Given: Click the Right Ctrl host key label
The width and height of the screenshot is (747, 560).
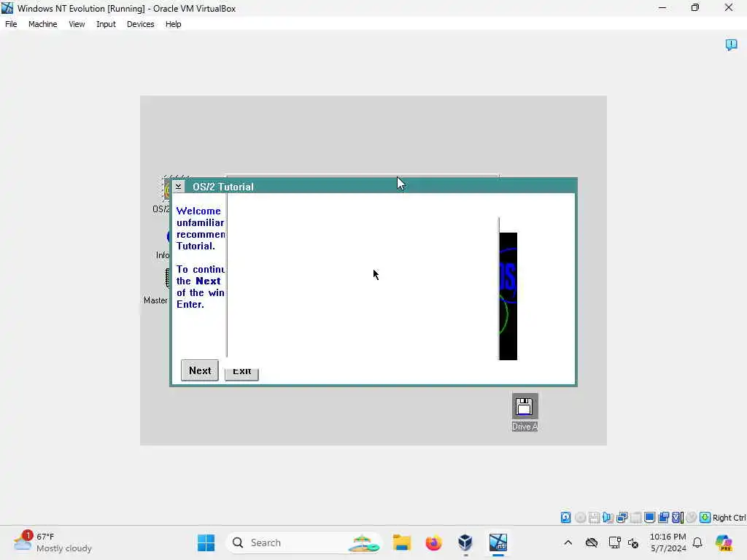Looking at the screenshot, I should point(729,518).
